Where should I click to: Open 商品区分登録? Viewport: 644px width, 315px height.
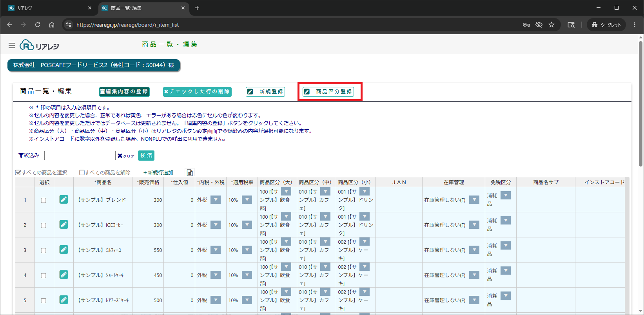pos(328,91)
